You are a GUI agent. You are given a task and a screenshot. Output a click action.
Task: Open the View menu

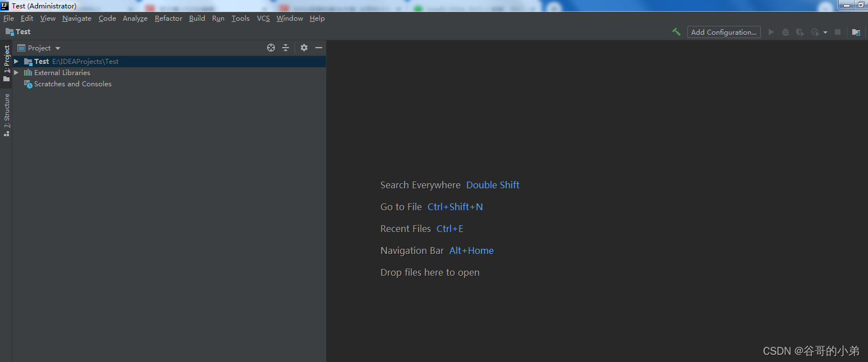pyautogui.click(x=48, y=18)
